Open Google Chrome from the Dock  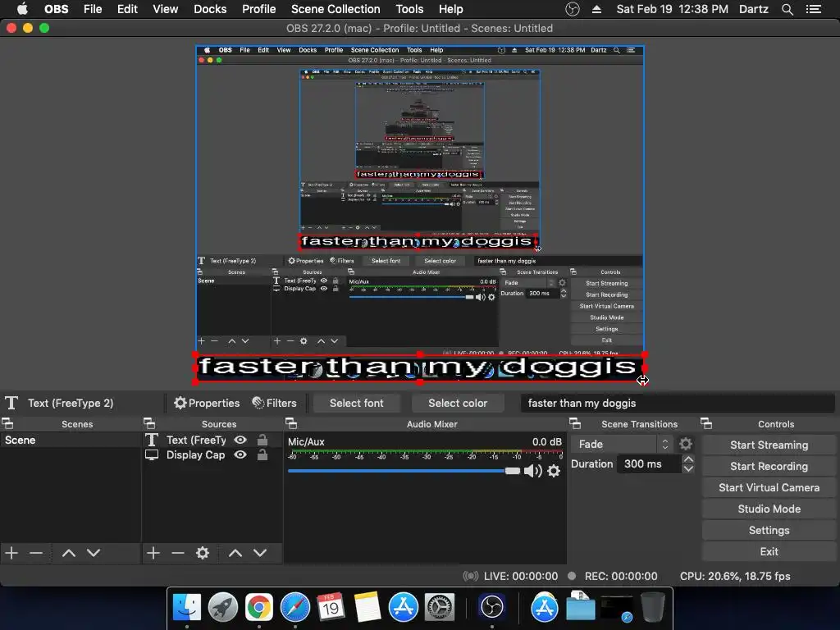[x=259, y=607]
